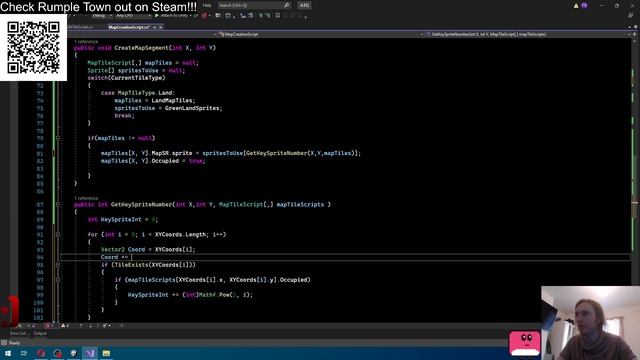Pin the MapCreationScript.cs tab

pos(155,27)
